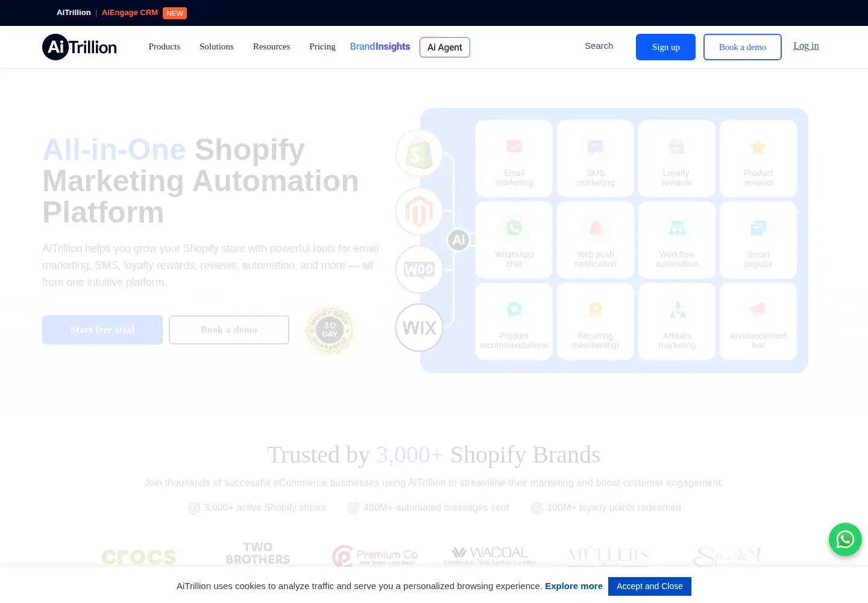The image size is (868, 603).
Task: Open the Product reviews feature tile
Action: pyautogui.click(x=758, y=159)
